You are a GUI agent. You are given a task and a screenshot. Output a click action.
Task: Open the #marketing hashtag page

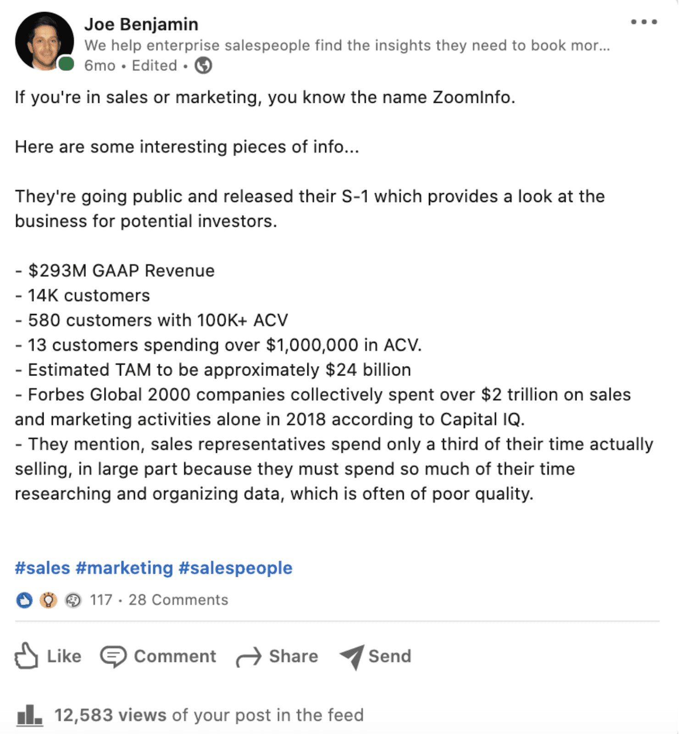pyautogui.click(x=125, y=567)
